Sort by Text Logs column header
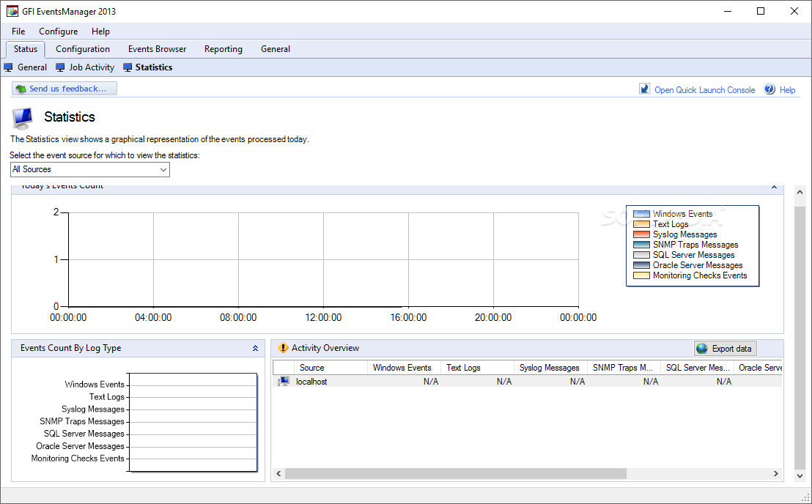This screenshot has width=812, height=504. (x=478, y=368)
